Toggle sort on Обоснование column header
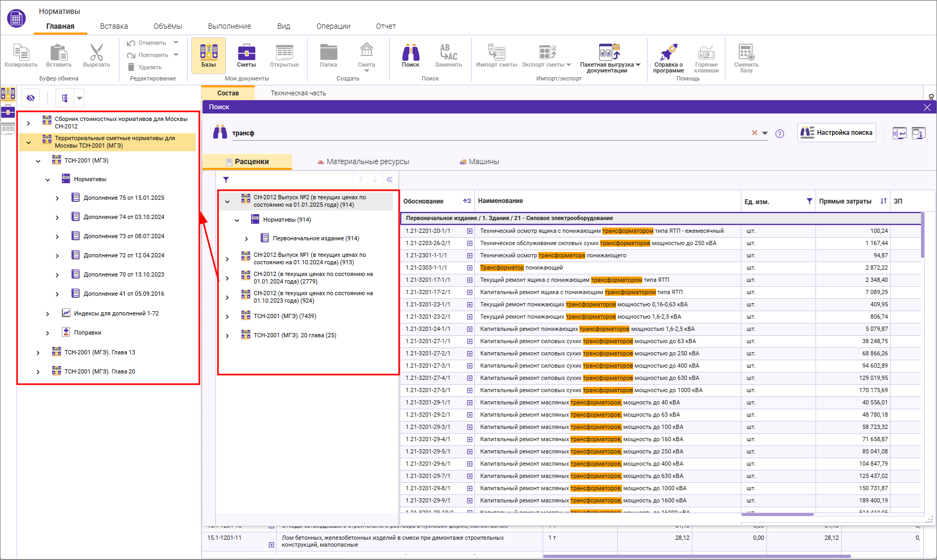This screenshot has height=560, width=937. click(x=467, y=201)
